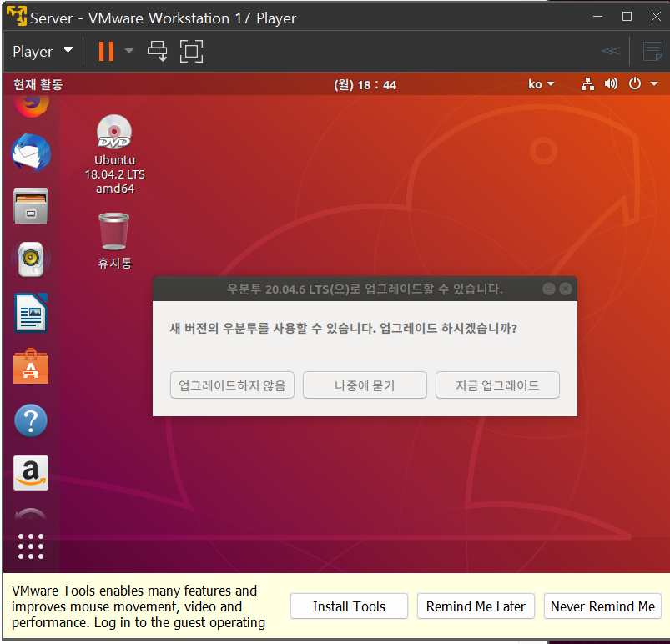Open the VMware messages note icon

pyautogui.click(x=652, y=51)
